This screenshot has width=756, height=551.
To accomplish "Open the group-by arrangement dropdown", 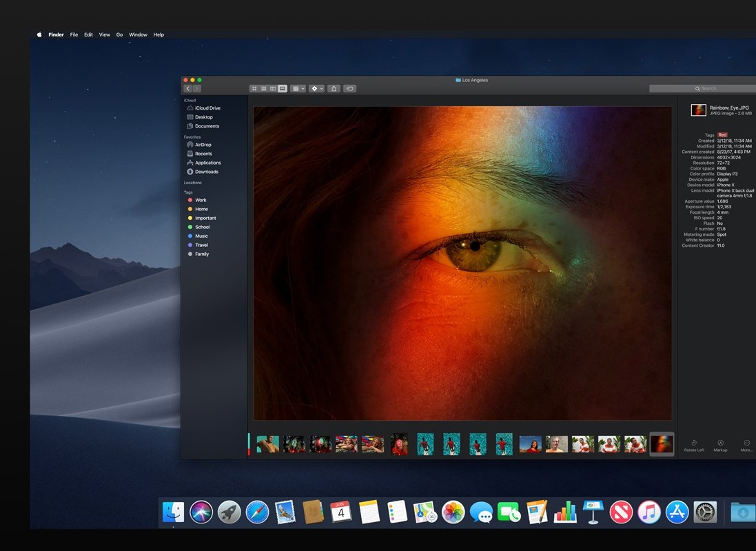I will click(x=298, y=89).
